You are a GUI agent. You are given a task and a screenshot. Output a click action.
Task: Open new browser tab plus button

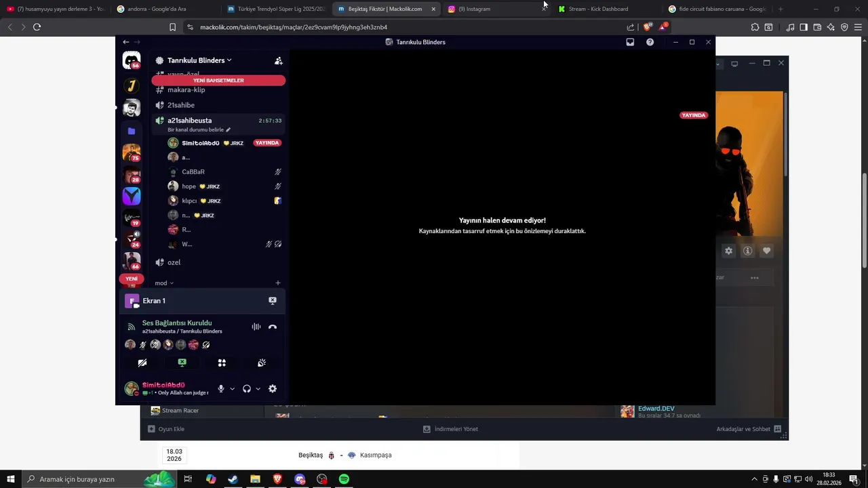pyautogui.click(x=781, y=9)
